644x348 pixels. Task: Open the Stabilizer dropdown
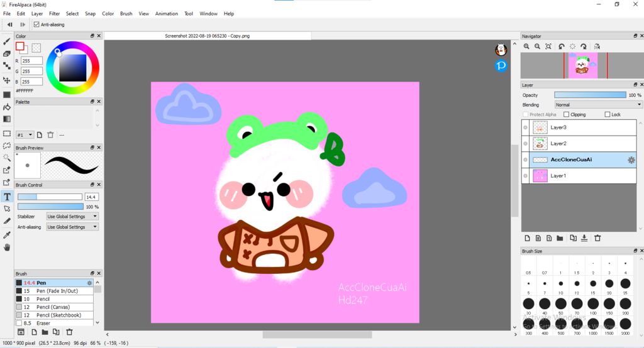click(x=72, y=216)
